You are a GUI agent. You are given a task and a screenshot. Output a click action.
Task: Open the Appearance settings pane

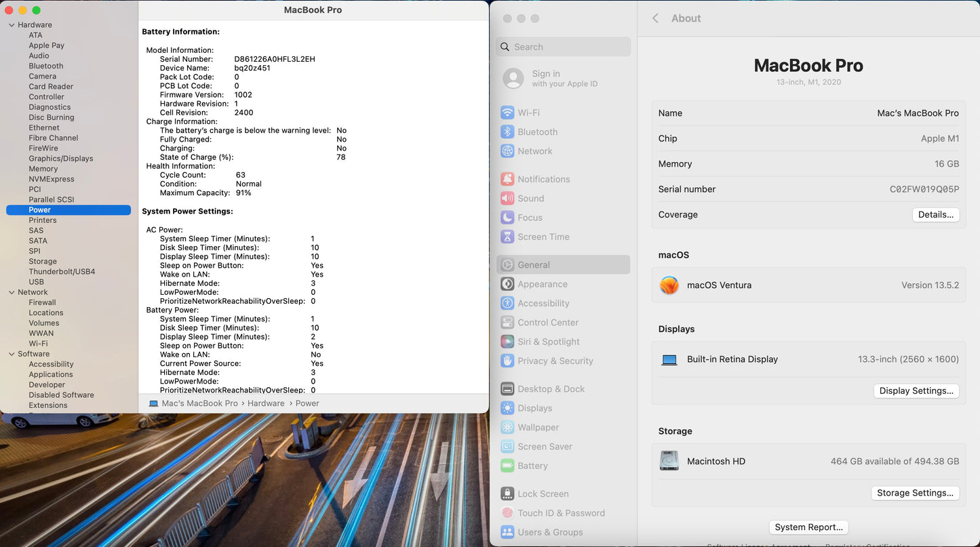(x=543, y=284)
